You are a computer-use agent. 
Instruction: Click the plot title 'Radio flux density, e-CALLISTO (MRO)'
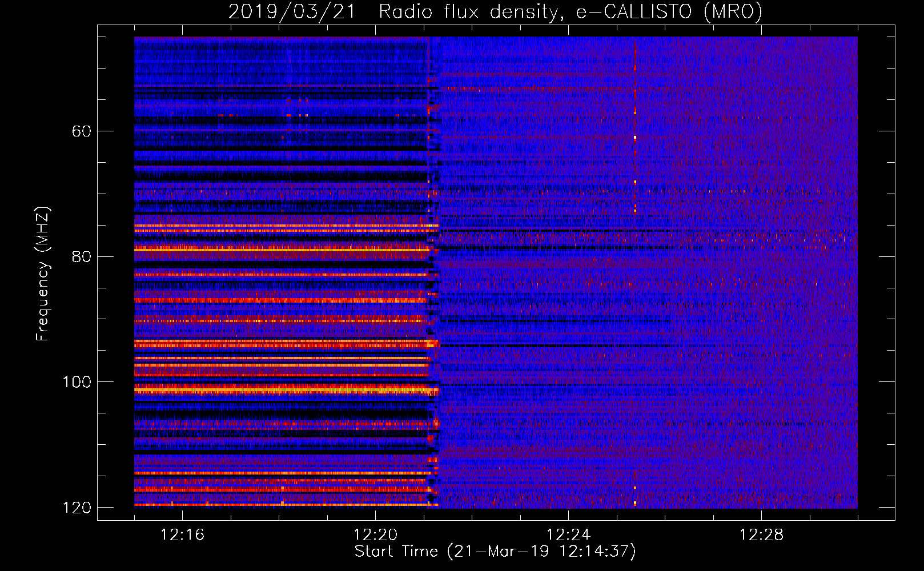tap(571, 12)
